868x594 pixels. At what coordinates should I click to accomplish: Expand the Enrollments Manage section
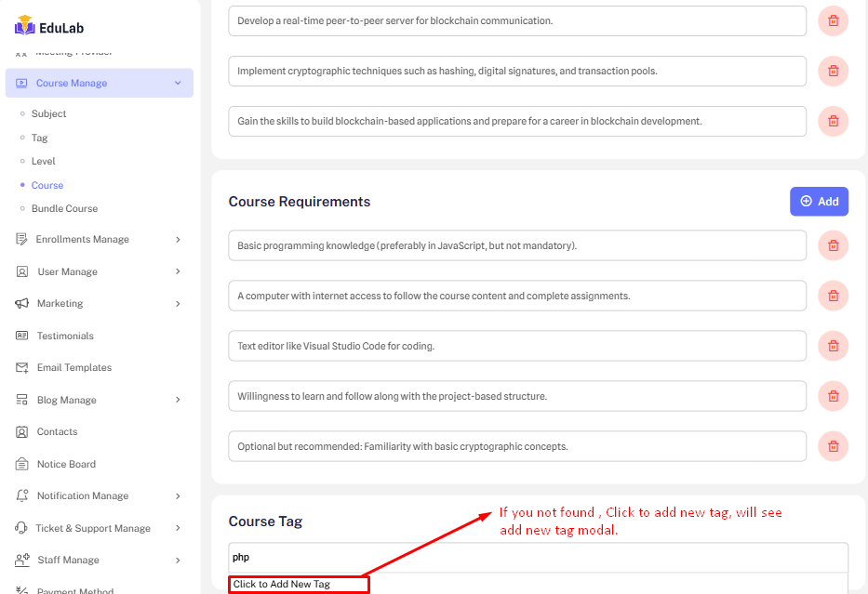(x=178, y=239)
